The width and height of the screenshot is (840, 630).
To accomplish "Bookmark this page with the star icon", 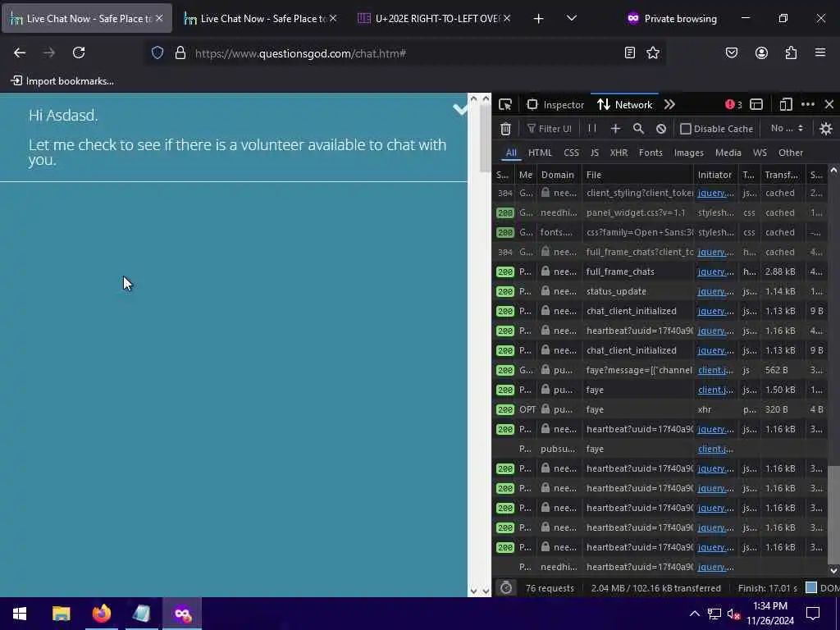I will point(652,52).
